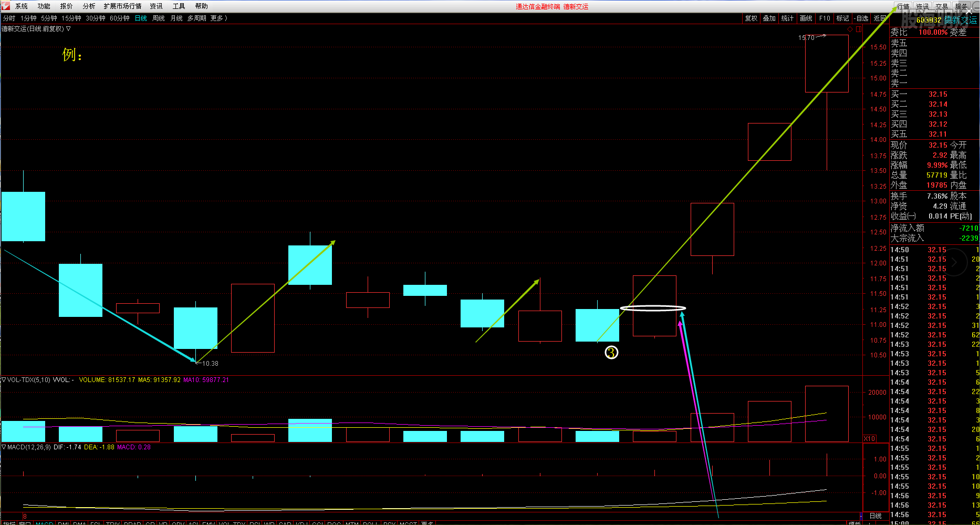
Task: Click the 10.38 low price label on the chart
Action: point(210,364)
